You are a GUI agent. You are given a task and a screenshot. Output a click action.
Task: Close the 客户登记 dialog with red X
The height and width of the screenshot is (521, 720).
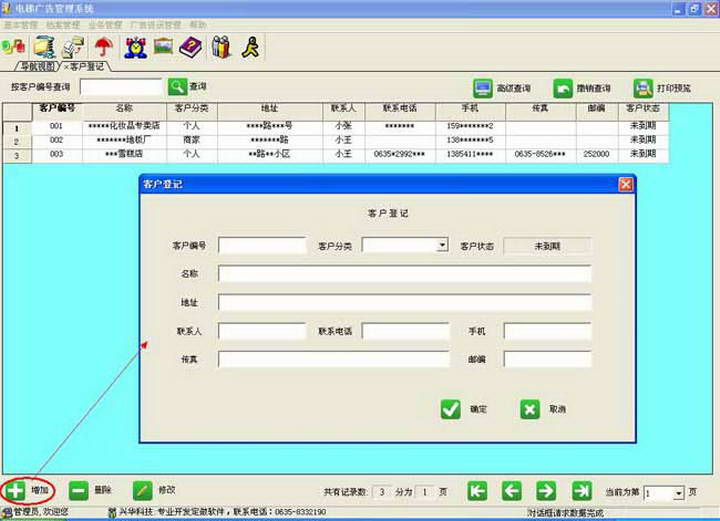click(625, 184)
